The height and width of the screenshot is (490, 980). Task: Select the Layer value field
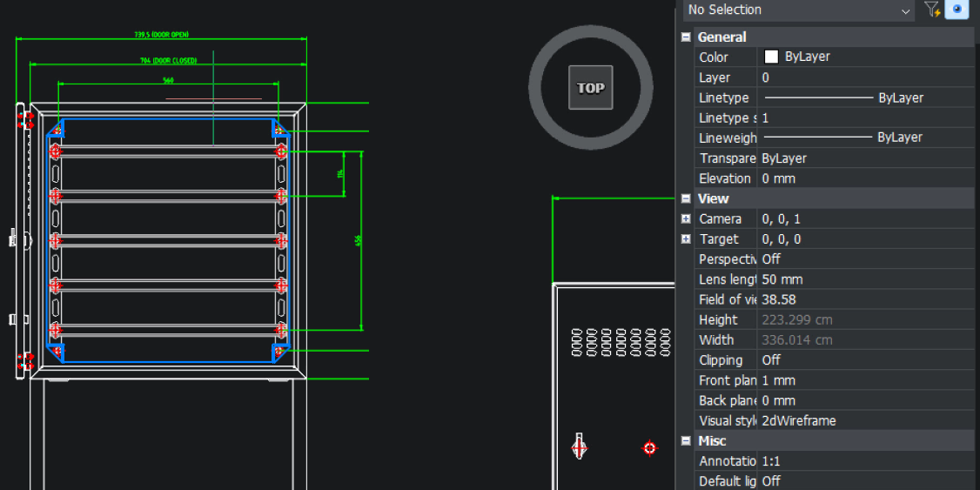[x=866, y=77]
